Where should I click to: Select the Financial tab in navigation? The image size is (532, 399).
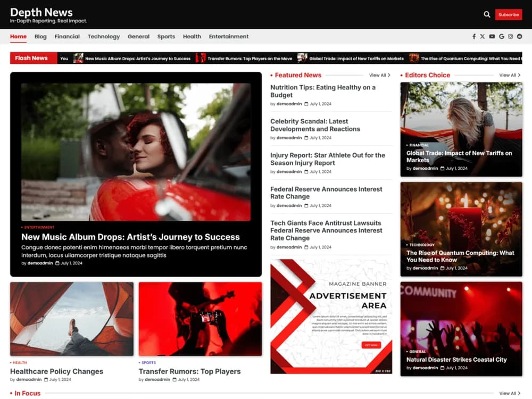pyautogui.click(x=67, y=36)
